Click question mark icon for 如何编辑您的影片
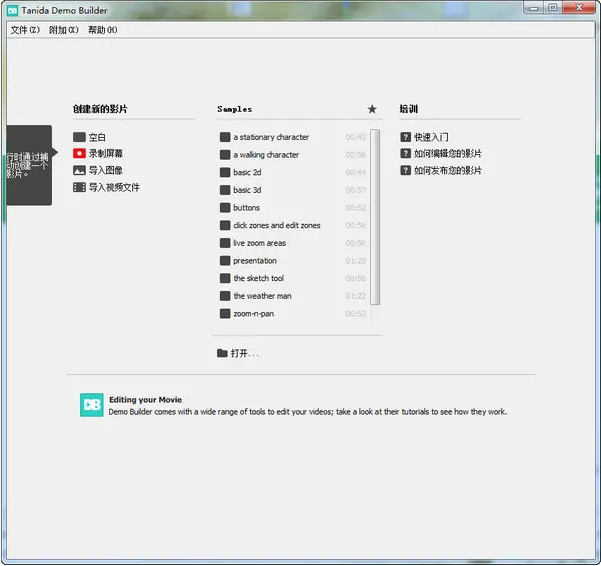 click(406, 154)
